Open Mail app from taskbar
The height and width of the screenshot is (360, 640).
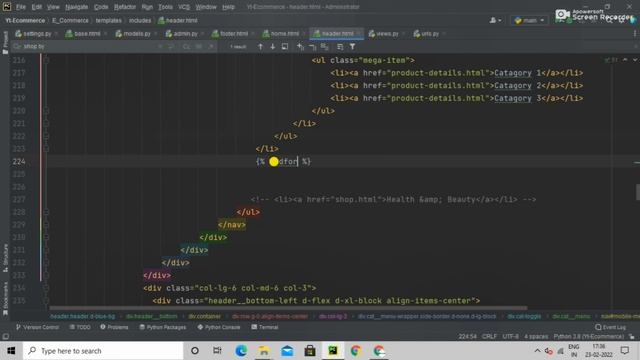287,351
